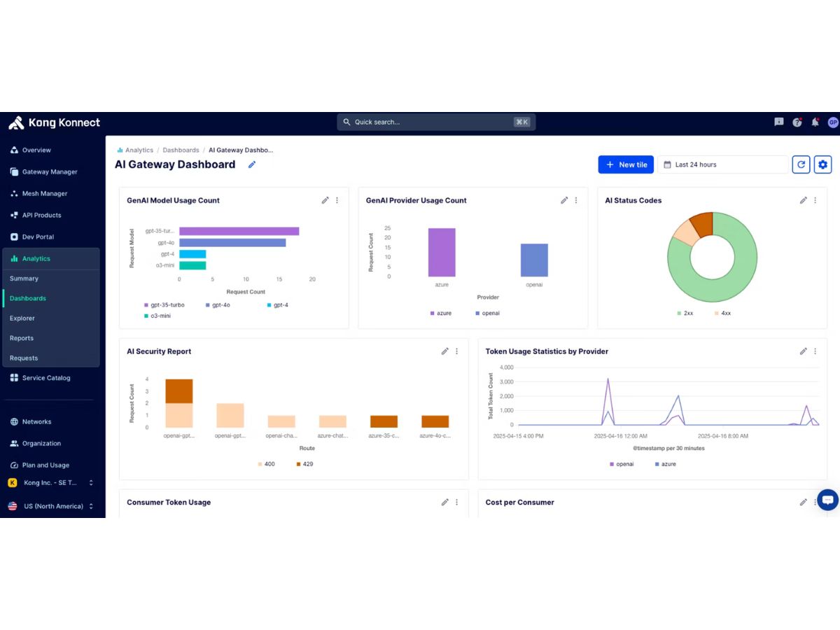
Task: Click the API Products sidebar icon
Action: pos(15,215)
